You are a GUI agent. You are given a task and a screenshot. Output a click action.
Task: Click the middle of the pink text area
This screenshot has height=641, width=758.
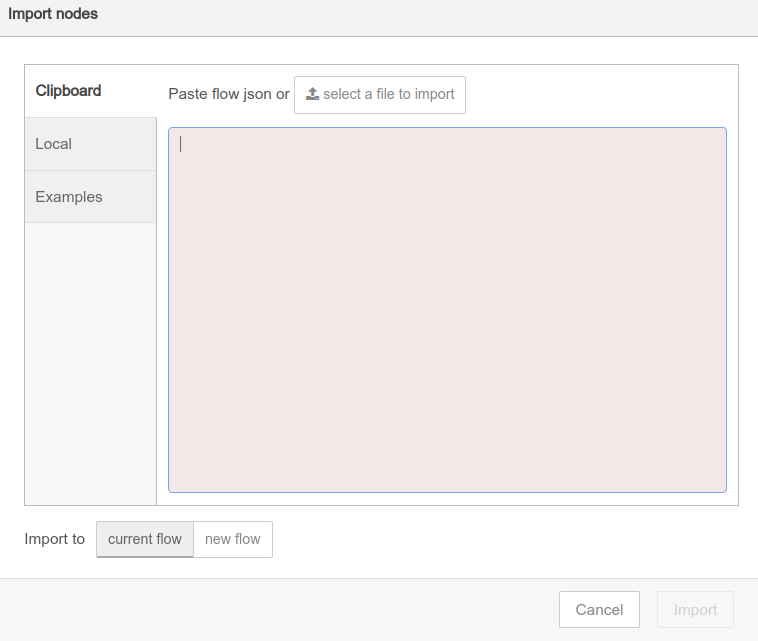tap(447, 310)
